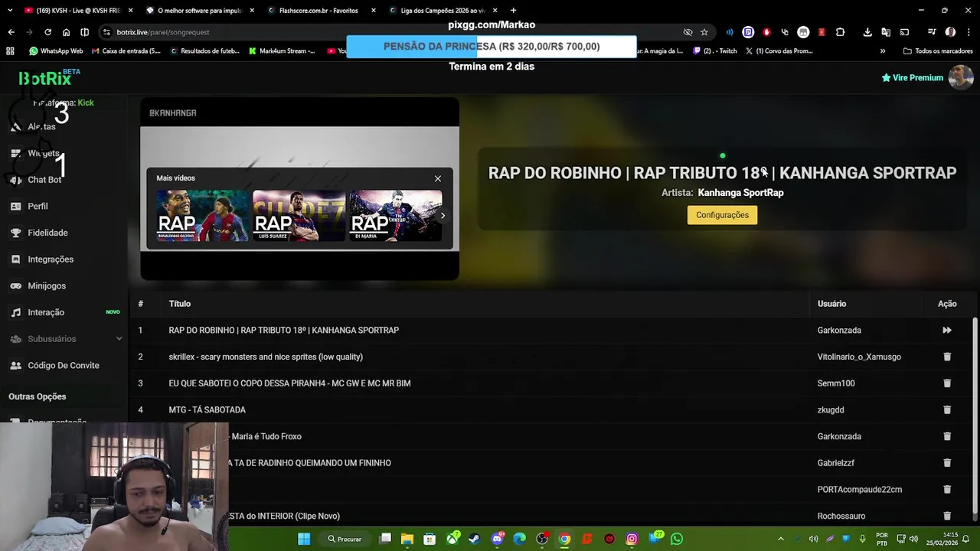Select Ronaldinho Gaúcho RAP video thumbnail
Viewport: 980px width, 551px height.
[202, 216]
